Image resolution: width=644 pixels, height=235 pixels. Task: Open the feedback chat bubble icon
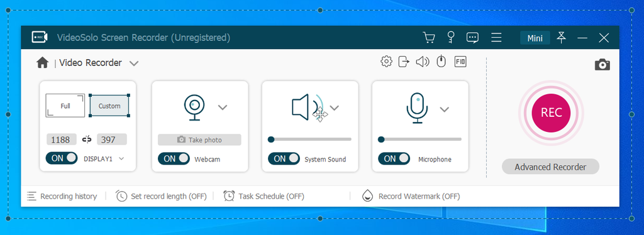472,38
